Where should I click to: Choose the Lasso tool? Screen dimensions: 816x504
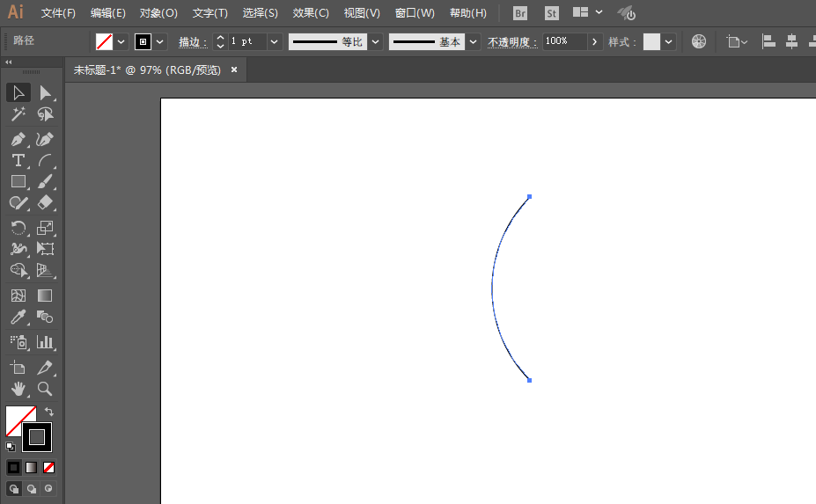pyautogui.click(x=45, y=114)
